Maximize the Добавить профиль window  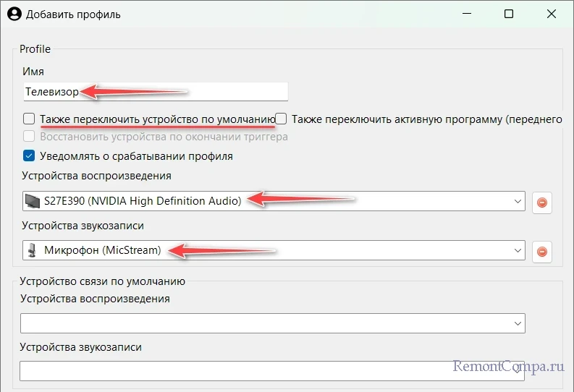click(509, 14)
